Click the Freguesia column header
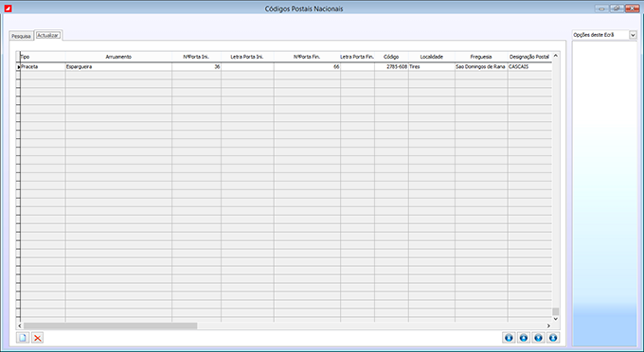Screen dimensions: 644x352 pyautogui.click(x=481, y=57)
